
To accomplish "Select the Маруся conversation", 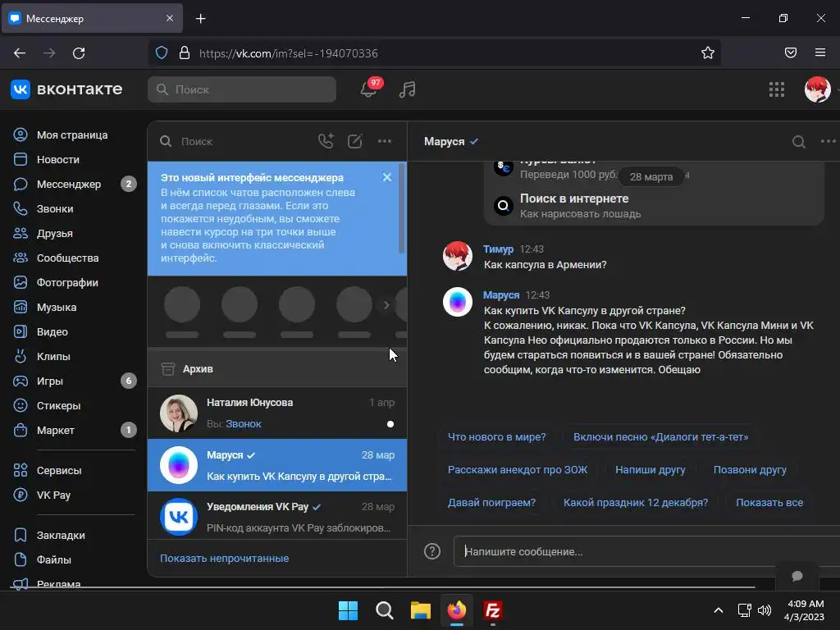I will tap(277, 465).
